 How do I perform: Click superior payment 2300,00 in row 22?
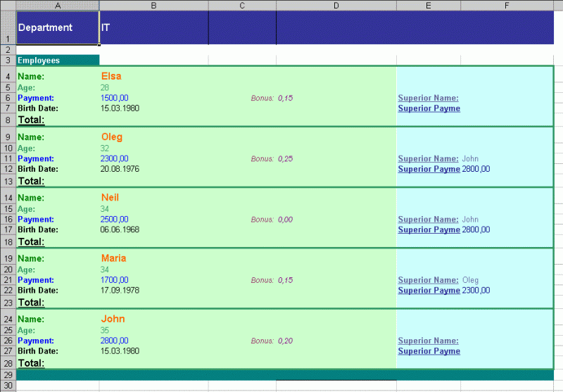tap(476, 291)
